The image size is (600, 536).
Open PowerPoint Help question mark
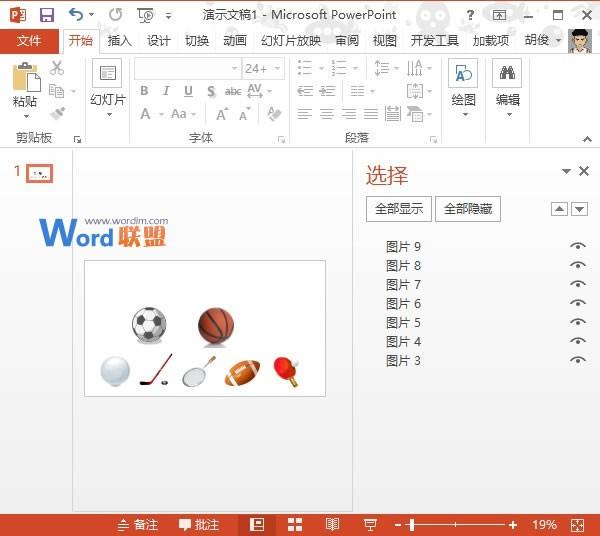470,15
